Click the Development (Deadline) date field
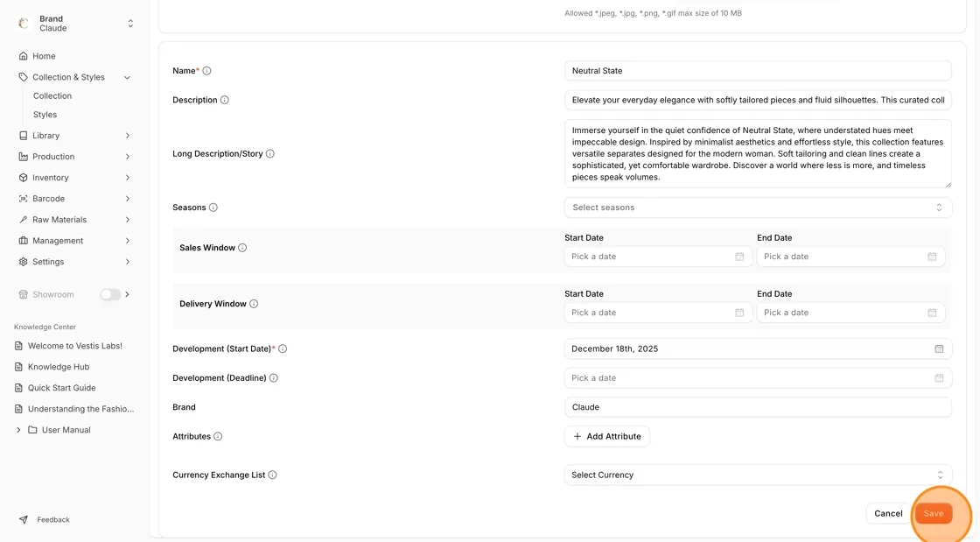 point(758,378)
